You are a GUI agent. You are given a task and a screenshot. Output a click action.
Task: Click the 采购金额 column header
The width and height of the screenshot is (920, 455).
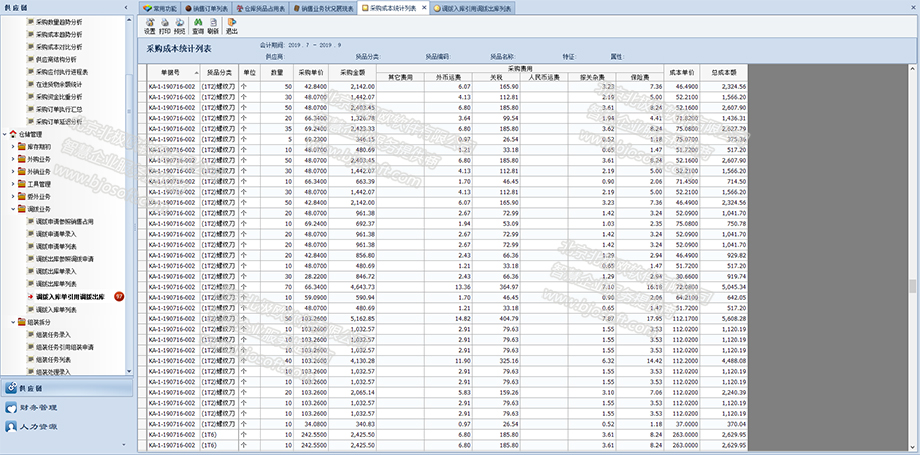pyautogui.click(x=353, y=73)
